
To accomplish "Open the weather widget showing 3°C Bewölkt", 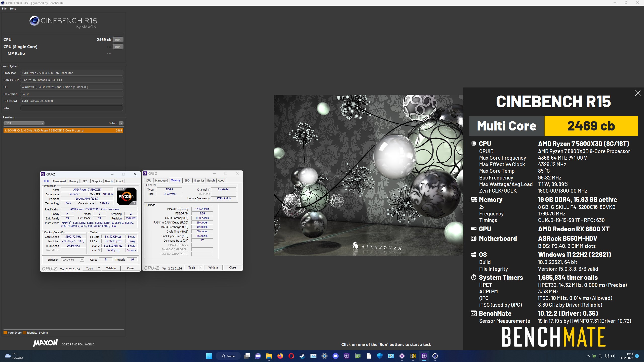I will coord(14,356).
